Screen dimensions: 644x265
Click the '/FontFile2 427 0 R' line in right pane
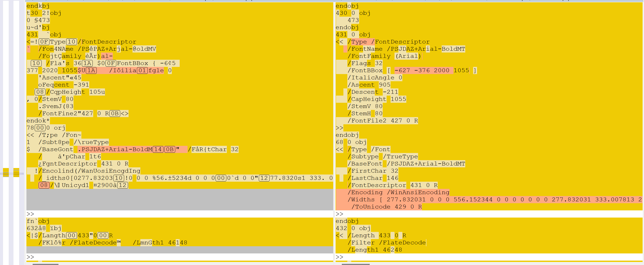383,121
